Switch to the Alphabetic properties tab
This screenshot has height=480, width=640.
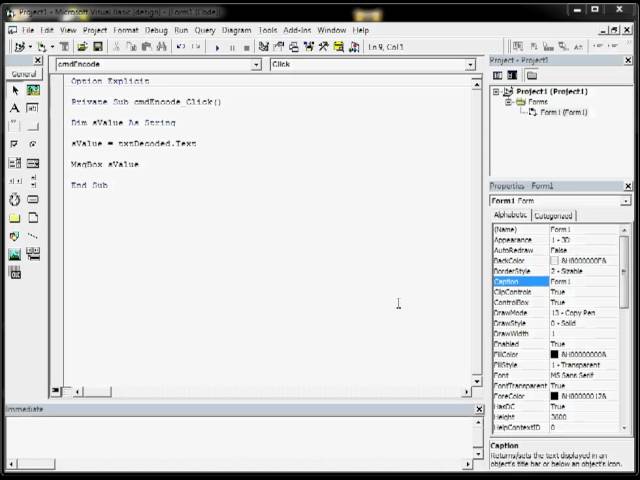[511, 215]
